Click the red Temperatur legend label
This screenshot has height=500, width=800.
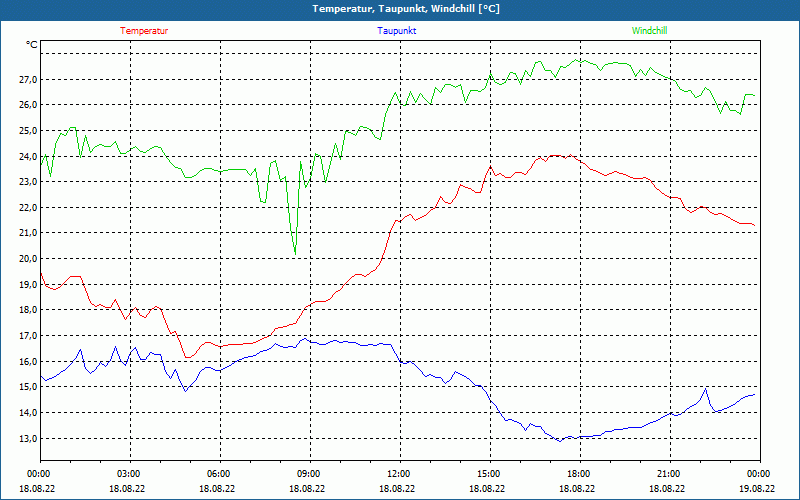tap(144, 31)
